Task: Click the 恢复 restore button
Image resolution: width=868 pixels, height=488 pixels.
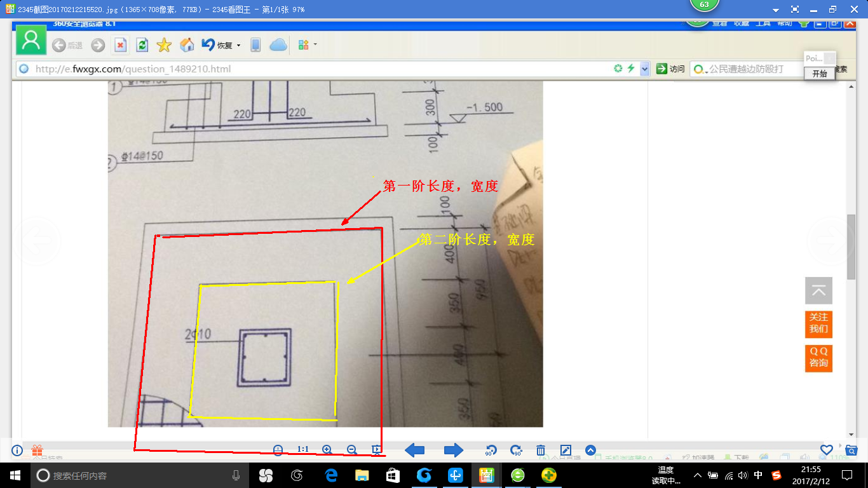Action: point(217,45)
